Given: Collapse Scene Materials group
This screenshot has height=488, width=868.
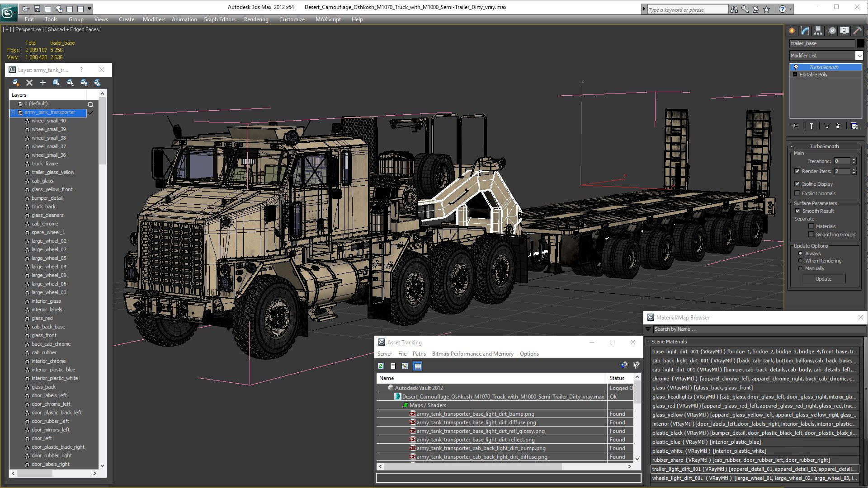Looking at the screenshot, I should pyautogui.click(x=648, y=342).
